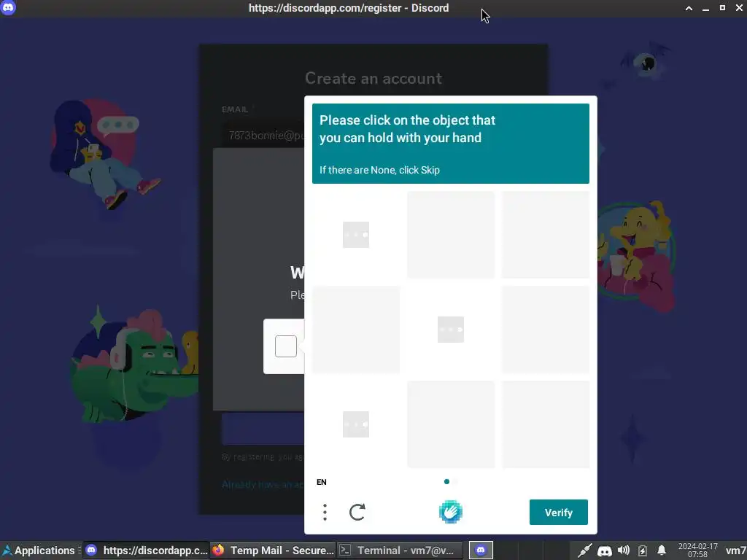Switch to the Terminal taskbar window
This screenshot has height=560, width=747.
400,551
